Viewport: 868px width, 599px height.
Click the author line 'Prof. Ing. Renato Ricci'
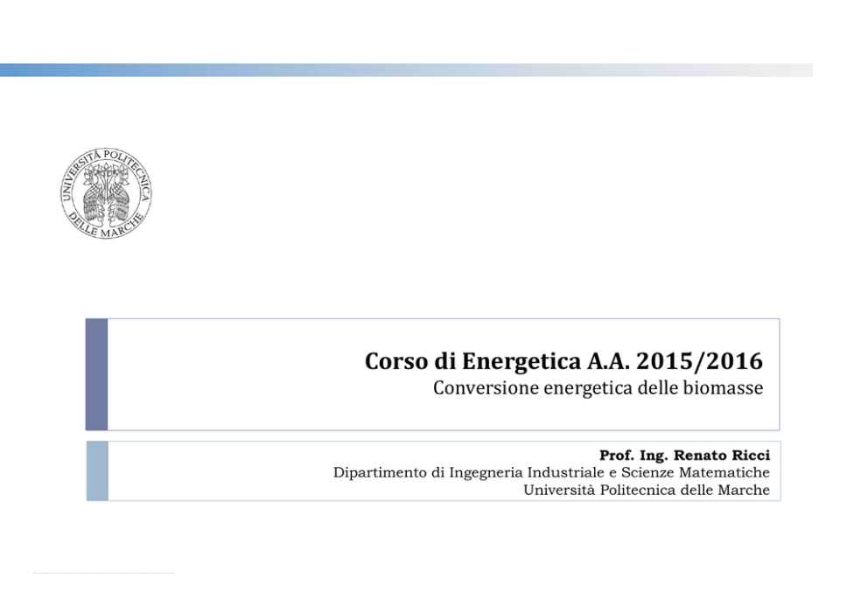pyautogui.click(x=684, y=456)
